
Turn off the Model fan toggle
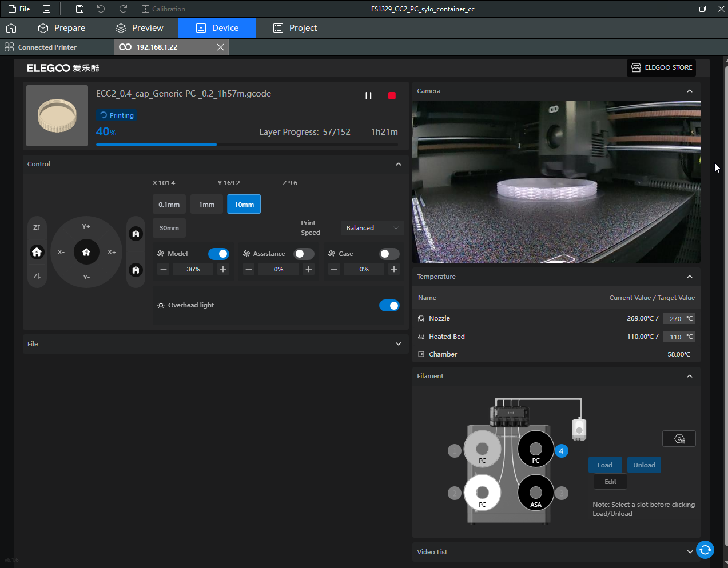[218, 254]
